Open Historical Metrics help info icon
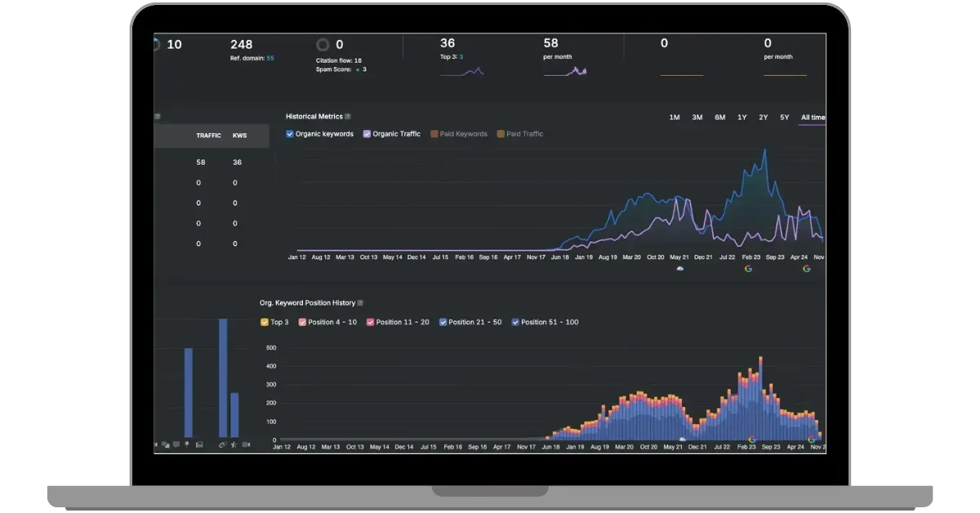This screenshot has height=513, width=980. pyautogui.click(x=348, y=117)
